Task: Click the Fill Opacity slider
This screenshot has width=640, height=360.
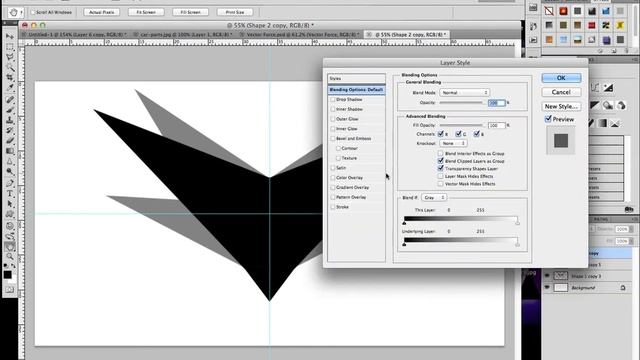Action: pos(462,125)
